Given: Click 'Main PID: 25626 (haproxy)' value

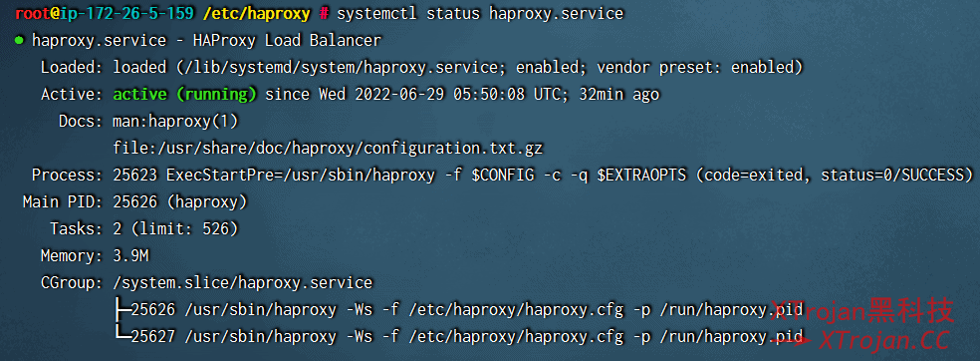Looking at the screenshot, I should click(x=180, y=202).
